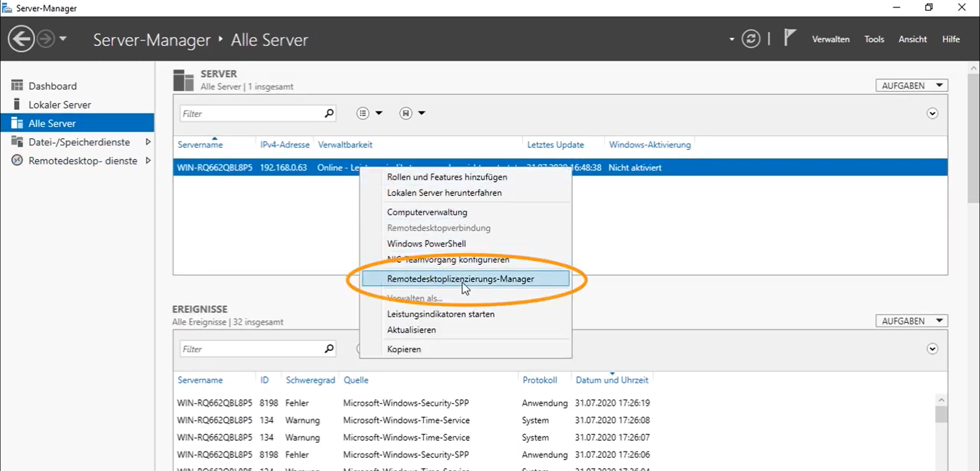Collapse the server filter panel chevron

click(x=932, y=114)
